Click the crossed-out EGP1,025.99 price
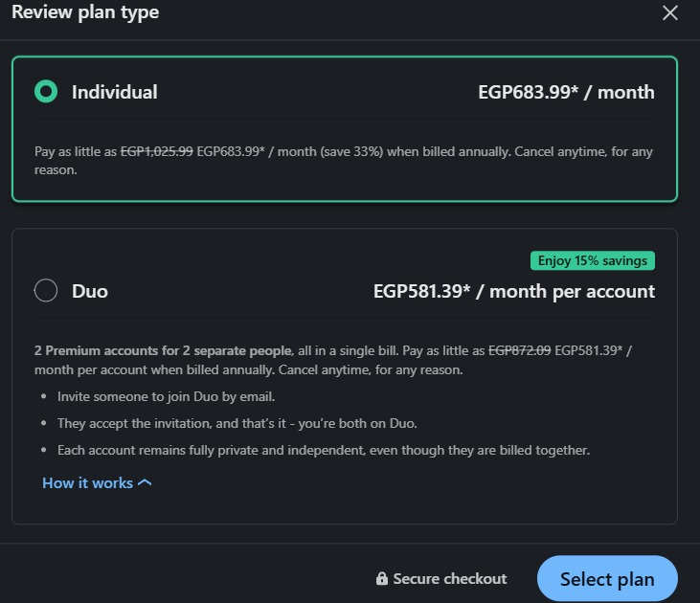 click(156, 151)
